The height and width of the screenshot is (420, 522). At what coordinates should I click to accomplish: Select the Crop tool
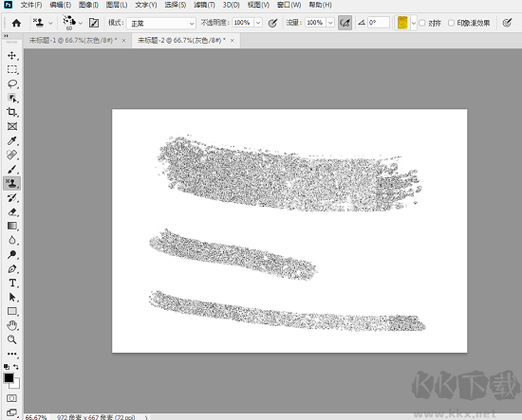[x=12, y=112]
